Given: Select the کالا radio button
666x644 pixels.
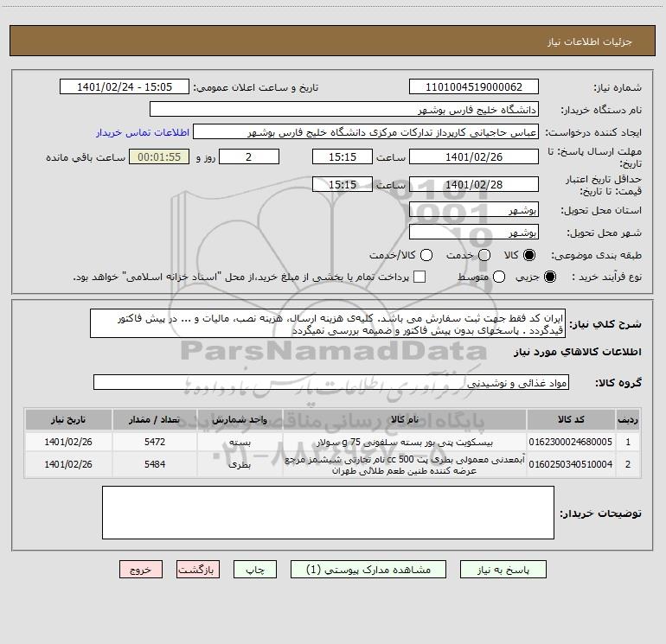Looking at the screenshot, I should click(x=529, y=255).
